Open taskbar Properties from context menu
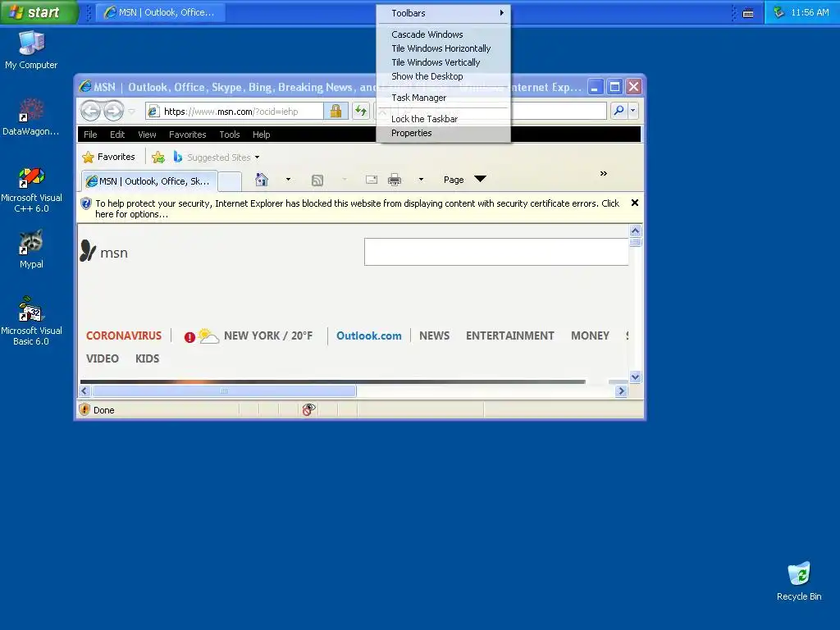The image size is (840, 630). click(x=444, y=133)
